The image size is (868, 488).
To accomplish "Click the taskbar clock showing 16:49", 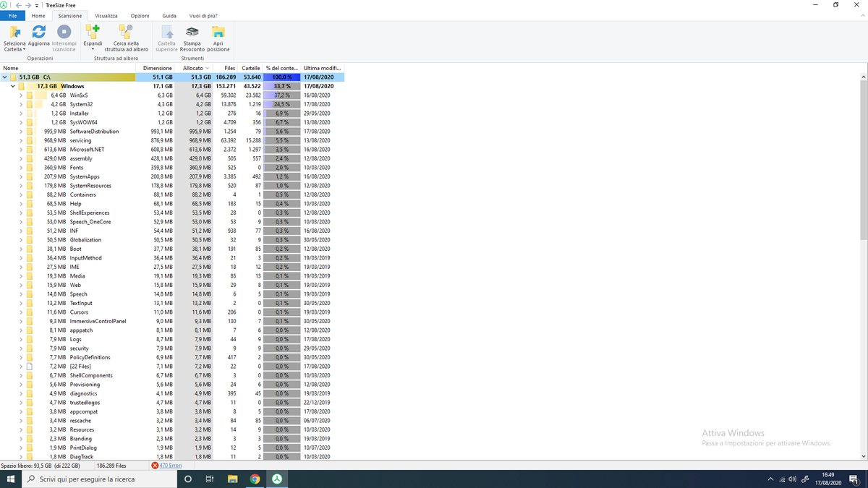I will (x=828, y=479).
